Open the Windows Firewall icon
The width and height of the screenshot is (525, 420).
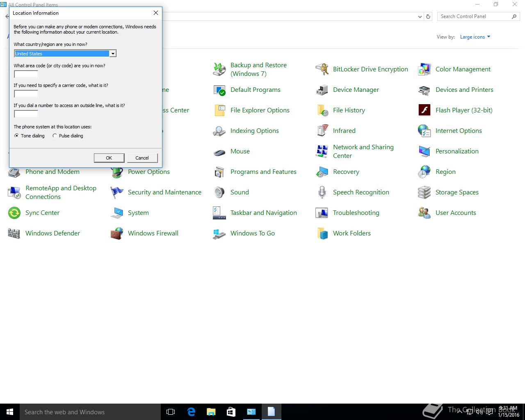point(117,233)
